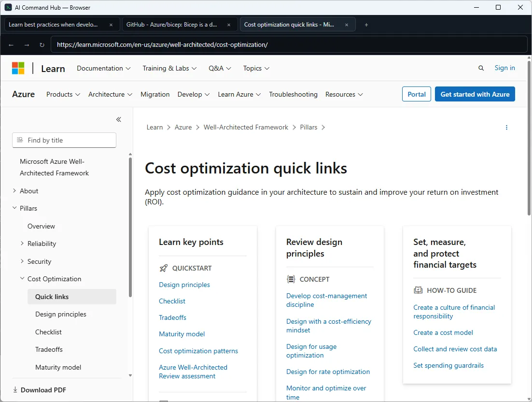Open sidebar Design principles item
Viewport: 532px width, 402px height.
pyautogui.click(x=61, y=315)
